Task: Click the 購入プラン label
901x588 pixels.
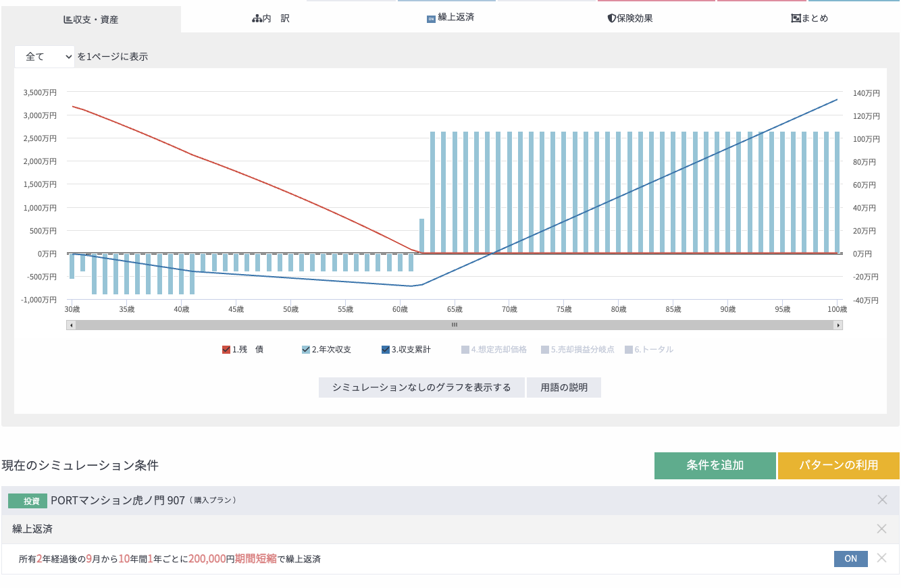Action: pyautogui.click(x=213, y=501)
